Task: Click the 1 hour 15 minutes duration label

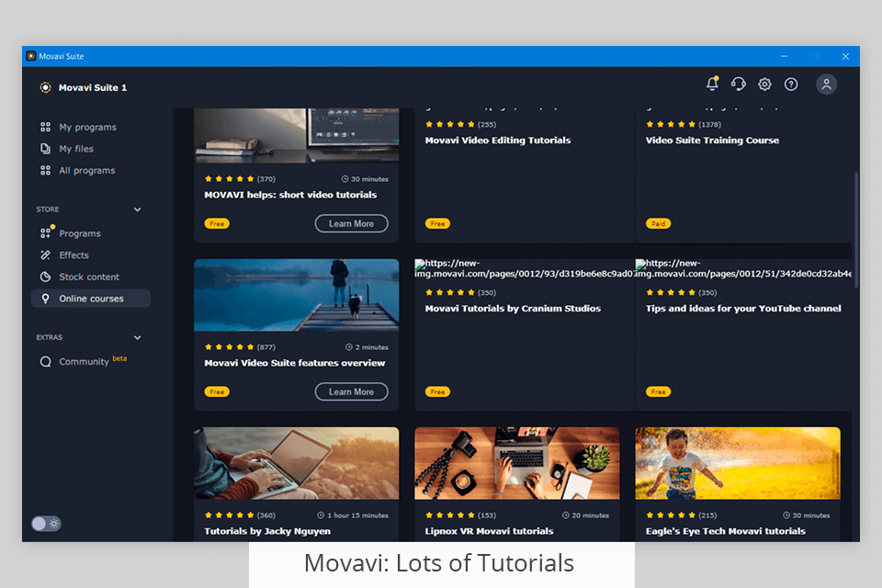Action: click(353, 515)
